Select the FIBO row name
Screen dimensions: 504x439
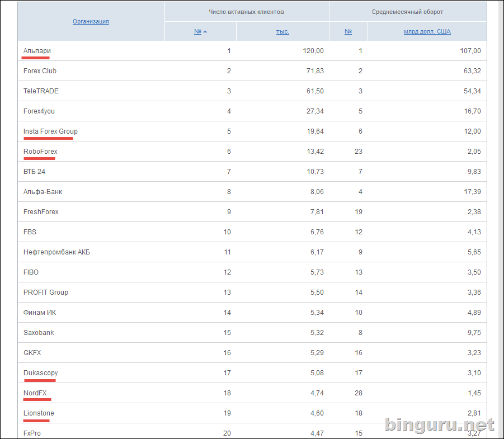click(x=31, y=272)
